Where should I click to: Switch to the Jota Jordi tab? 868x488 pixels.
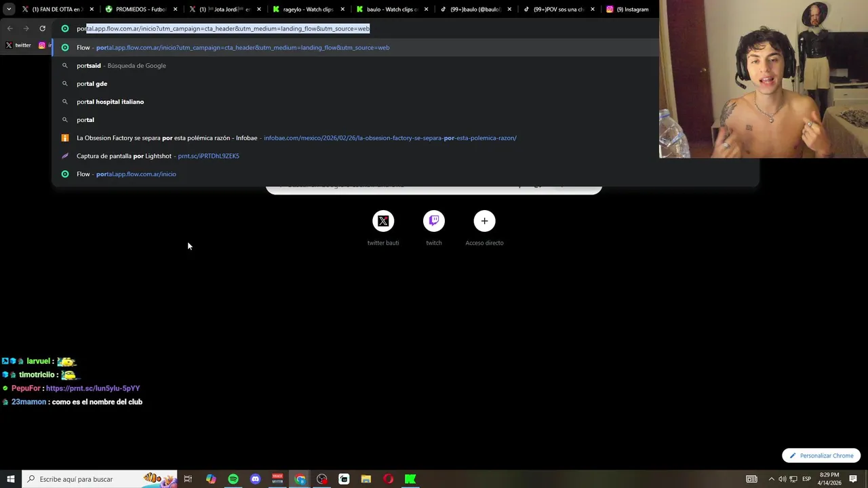point(225,9)
